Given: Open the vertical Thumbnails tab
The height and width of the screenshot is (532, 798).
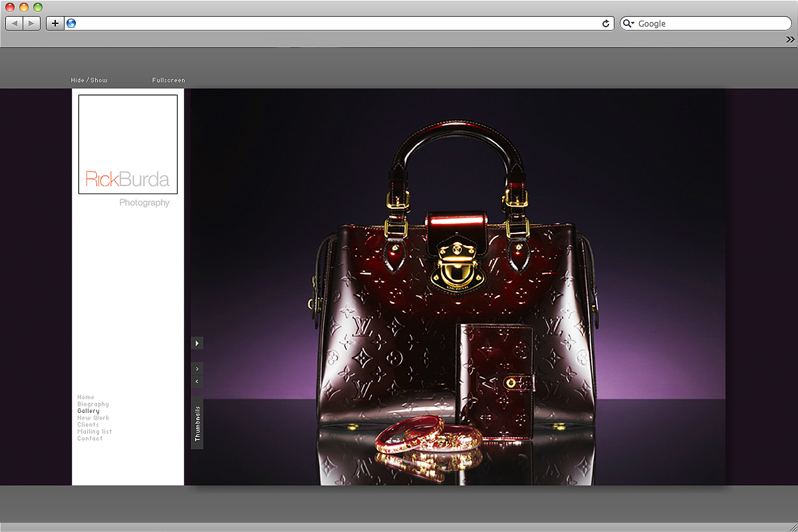Looking at the screenshot, I should (x=198, y=424).
